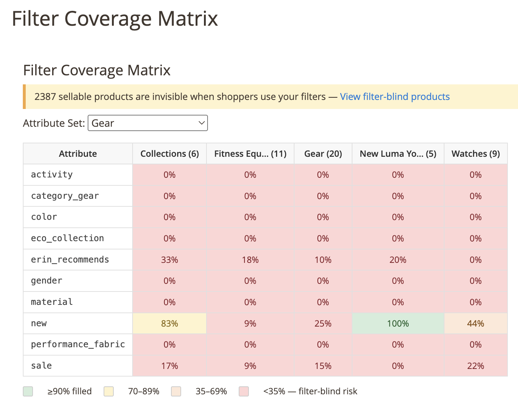Screen dimensions: 518x420
Task: Click the Gear (20) column header
Action: 323,154
